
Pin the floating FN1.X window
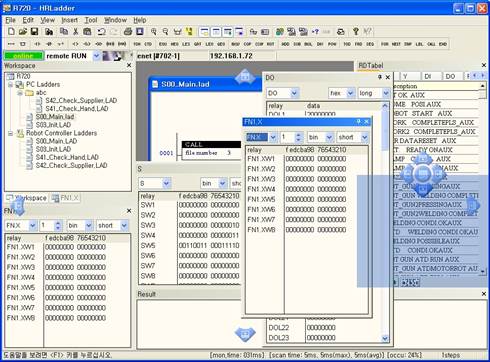coord(359,122)
